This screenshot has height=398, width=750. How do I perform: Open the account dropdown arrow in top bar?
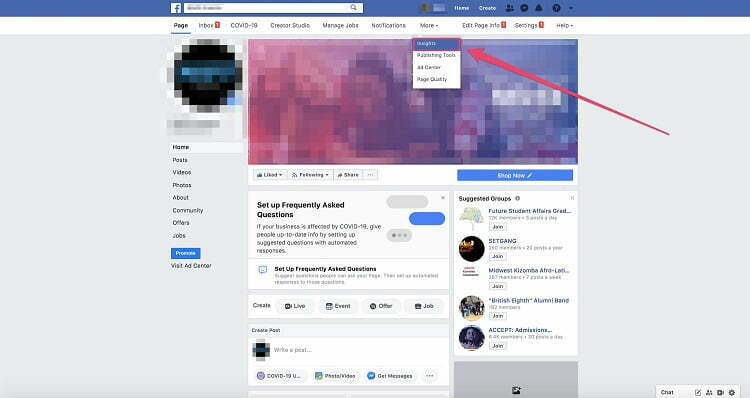pyautogui.click(x=570, y=9)
